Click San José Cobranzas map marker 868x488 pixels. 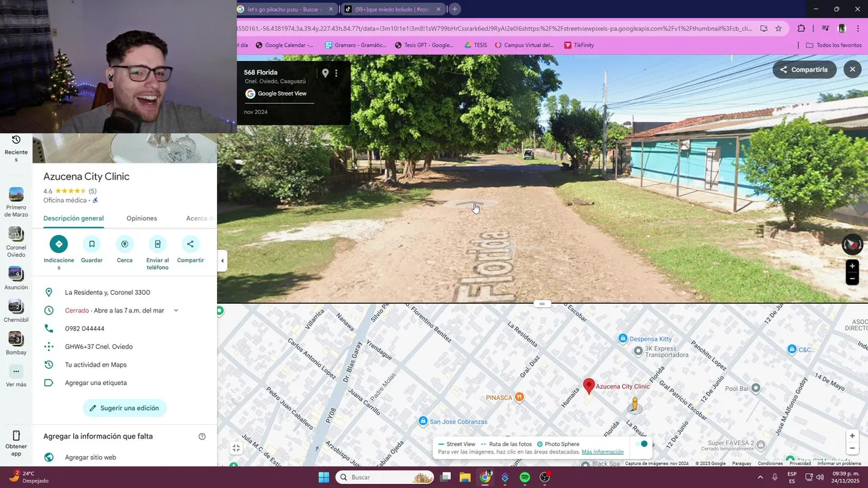click(423, 421)
